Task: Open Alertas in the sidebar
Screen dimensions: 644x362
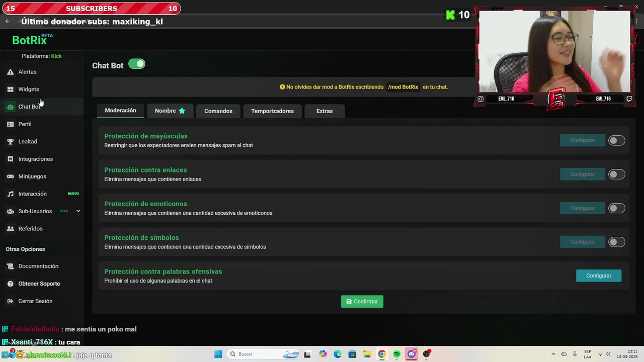Action: point(27,72)
